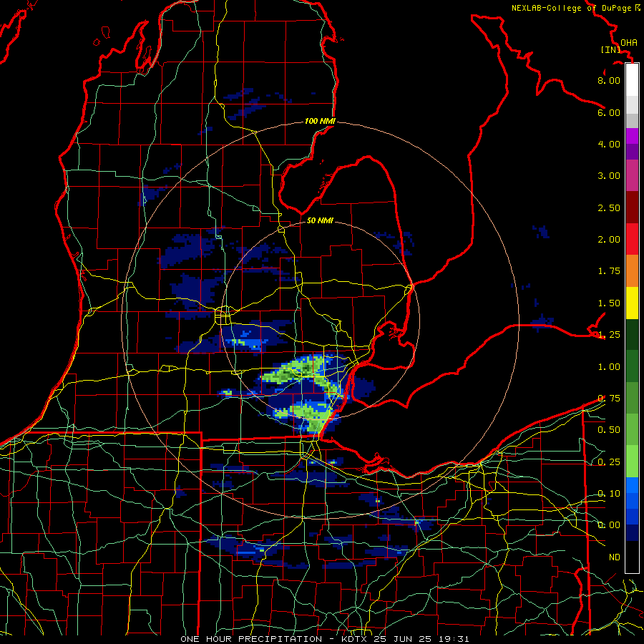Select the 4.00 legend value
Image resolution: width=644 pixels, height=644 pixels.
pos(609,144)
